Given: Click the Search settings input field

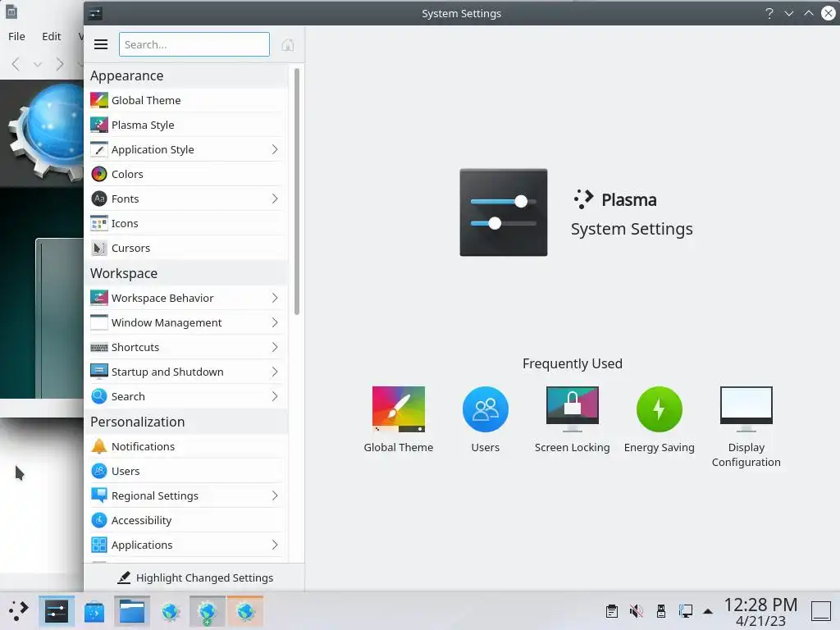Looking at the screenshot, I should [194, 44].
